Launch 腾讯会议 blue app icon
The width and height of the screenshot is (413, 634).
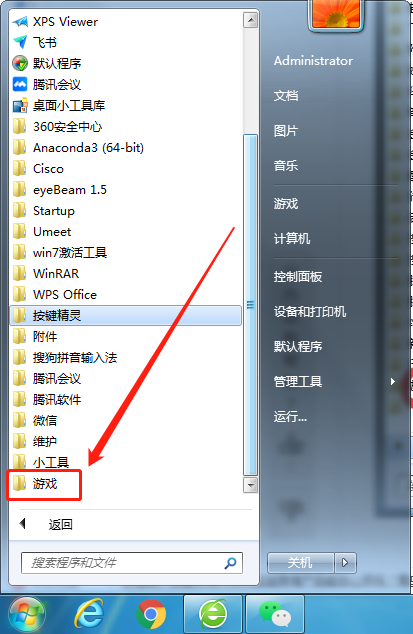click(20, 84)
